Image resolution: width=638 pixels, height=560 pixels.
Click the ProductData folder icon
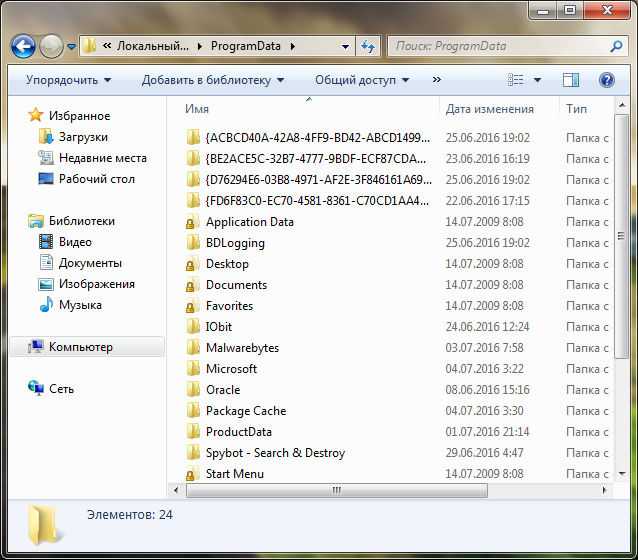(193, 432)
